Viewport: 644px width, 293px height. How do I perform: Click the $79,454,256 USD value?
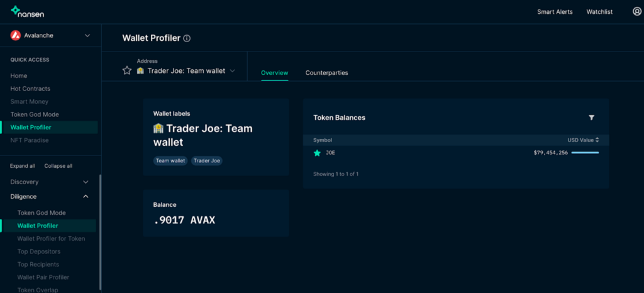pos(551,153)
